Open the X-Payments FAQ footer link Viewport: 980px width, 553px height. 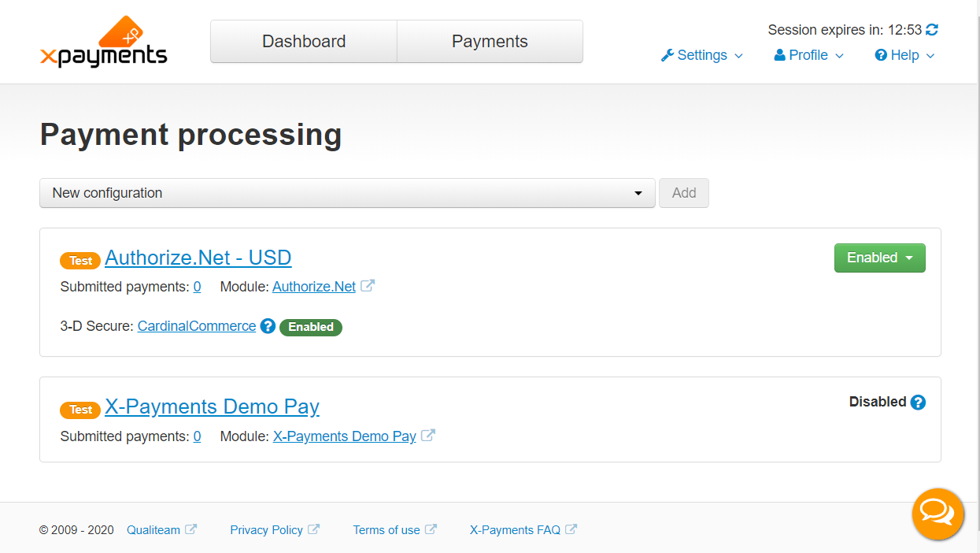[x=515, y=530]
